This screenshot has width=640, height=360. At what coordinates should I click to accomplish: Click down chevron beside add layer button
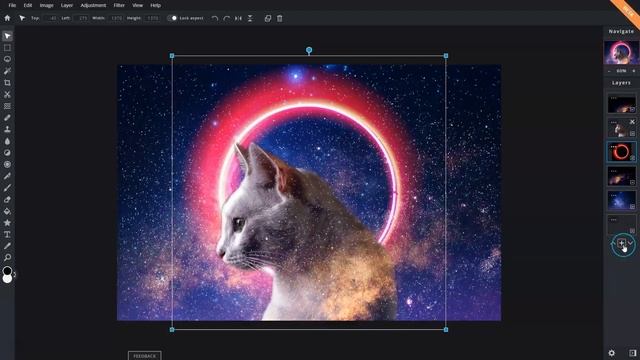click(x=631, y=243)
